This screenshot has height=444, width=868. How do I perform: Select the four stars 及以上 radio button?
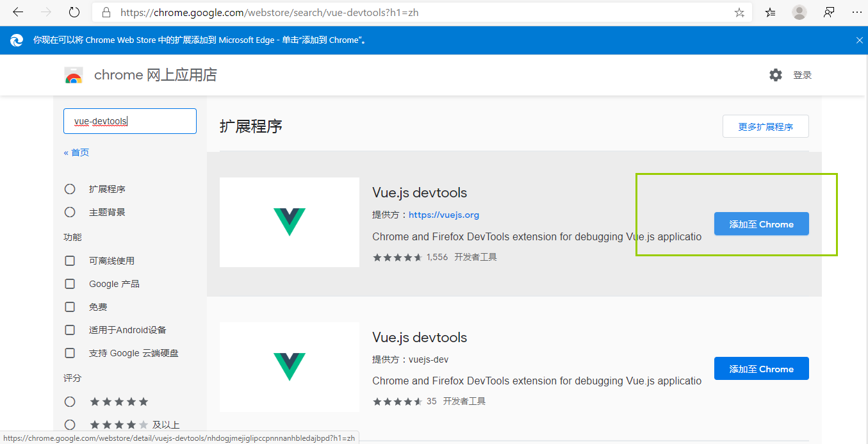(70, 425)
